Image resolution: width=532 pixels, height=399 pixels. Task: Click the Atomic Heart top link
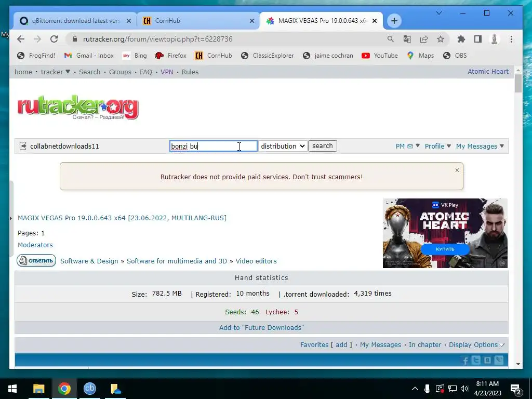pos(488,72)
